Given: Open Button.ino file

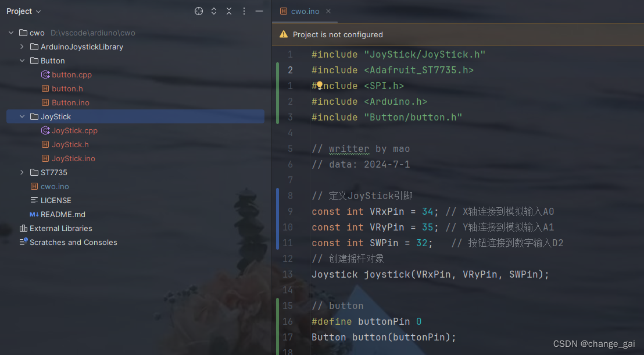Looking at the screenshot, I should [70, 102].
